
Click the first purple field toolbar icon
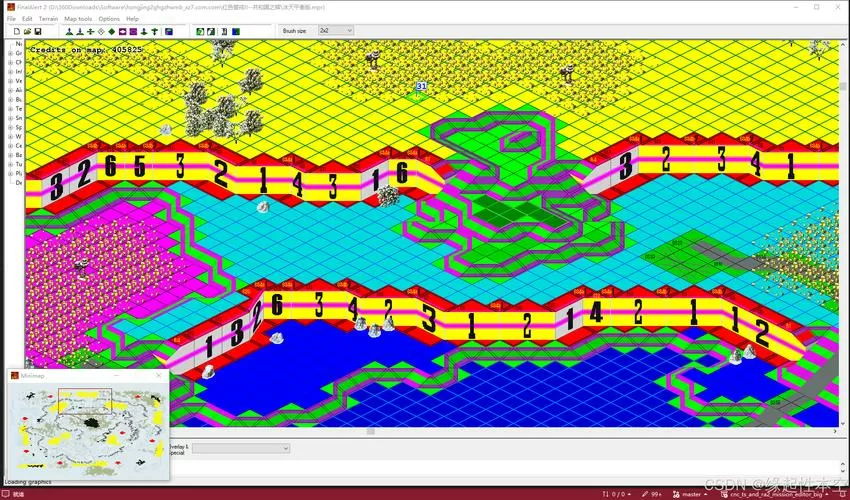123,31
